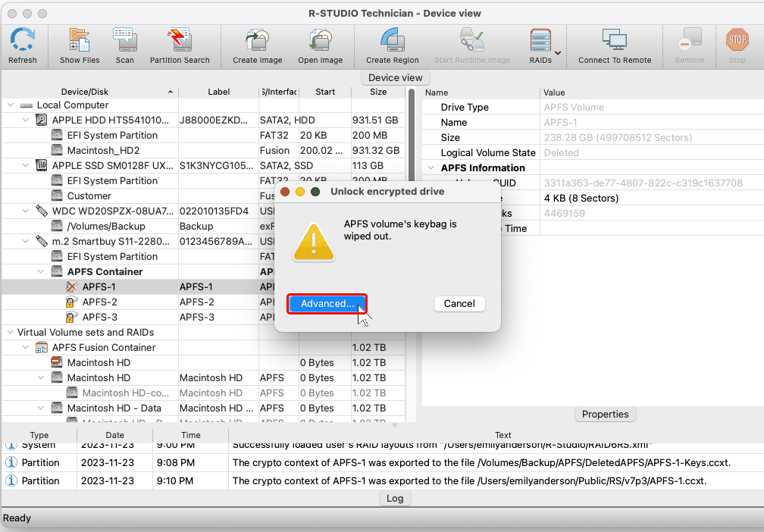
Task: Cancel the Unlock encrypted drive dialog
Action: click(459, 303)
